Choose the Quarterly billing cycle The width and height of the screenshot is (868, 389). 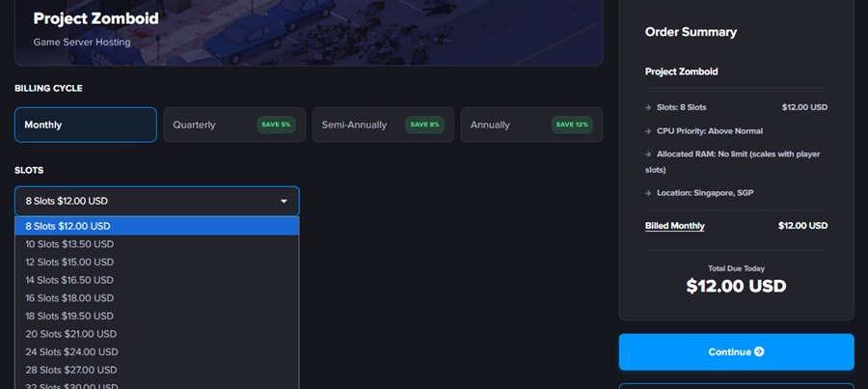point(234,125)
